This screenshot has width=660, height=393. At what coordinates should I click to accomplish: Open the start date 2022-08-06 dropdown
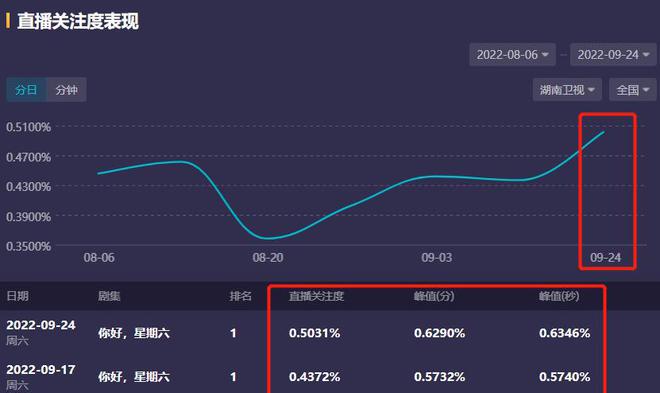point(512,55)
